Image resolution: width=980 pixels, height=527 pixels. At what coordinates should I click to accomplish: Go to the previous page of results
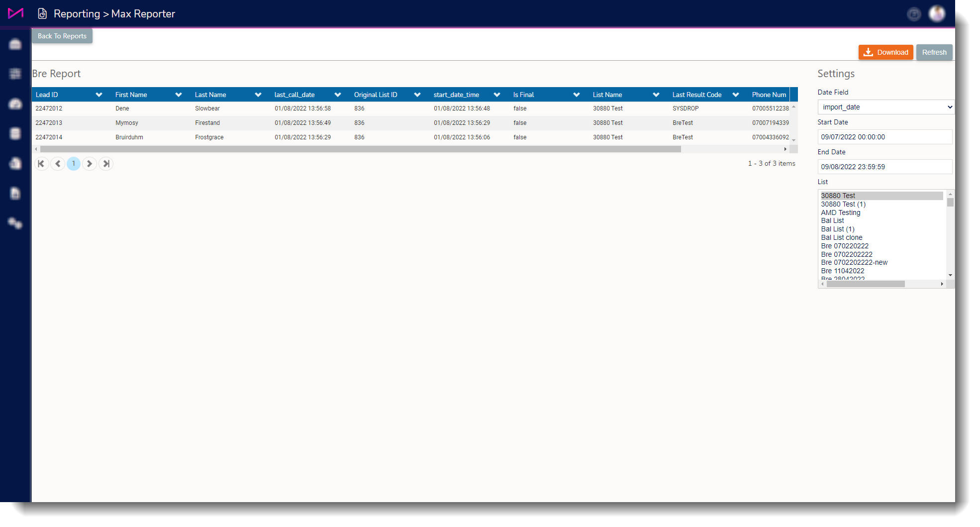pos(58,164)
